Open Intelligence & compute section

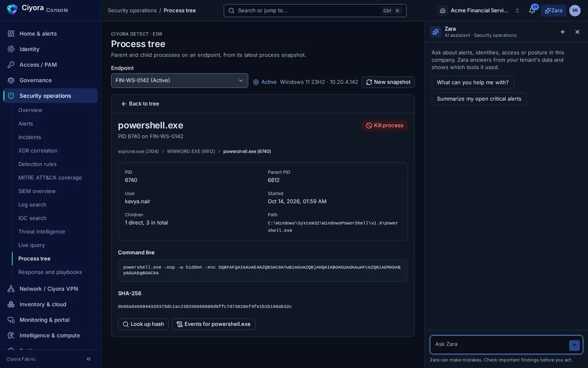tap(50, 335)
